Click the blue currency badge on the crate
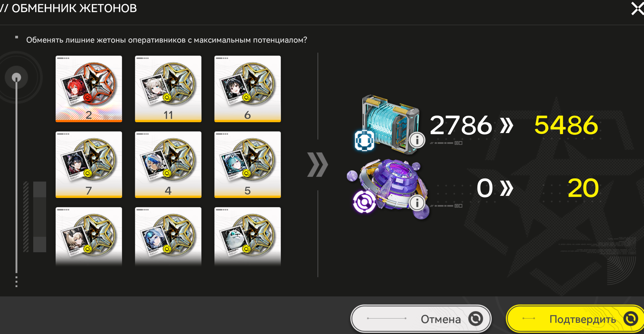Viewport: 644px width, 334px height. tap(364, 140)
